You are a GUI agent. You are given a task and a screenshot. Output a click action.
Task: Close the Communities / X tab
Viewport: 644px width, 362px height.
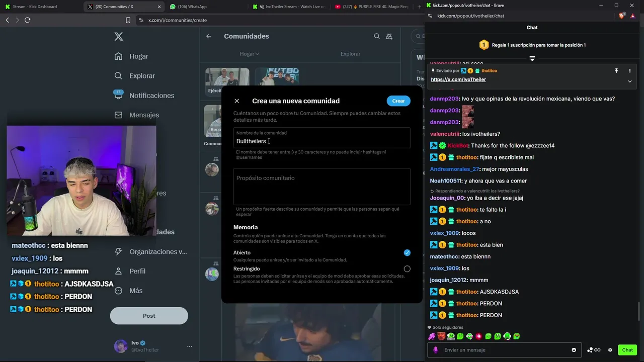click(159, 7)
